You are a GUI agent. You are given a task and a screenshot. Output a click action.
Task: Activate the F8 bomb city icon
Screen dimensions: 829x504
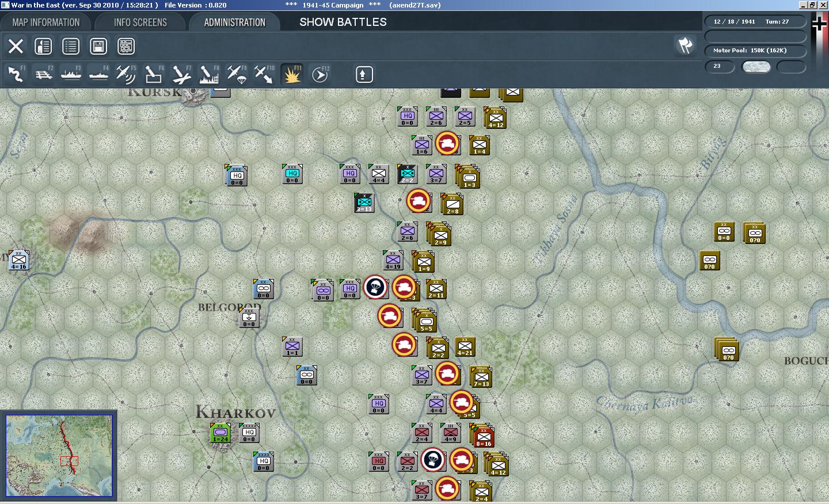209,74
